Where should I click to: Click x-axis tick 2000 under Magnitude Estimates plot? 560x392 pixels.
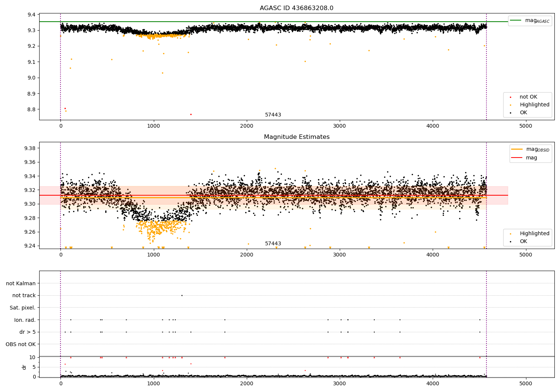pos(247,255)
